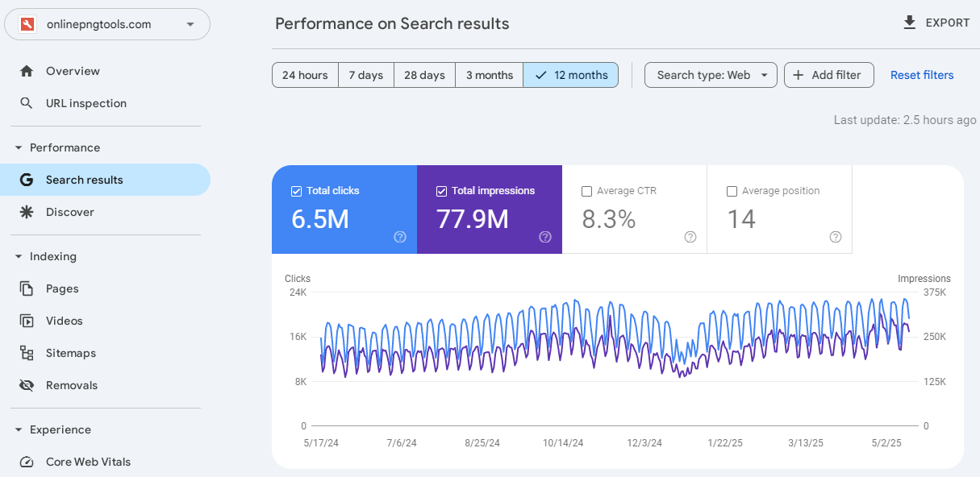Open the Removals eye-slash icon
The height and width of the screenshot is (477, 980).
27,385
